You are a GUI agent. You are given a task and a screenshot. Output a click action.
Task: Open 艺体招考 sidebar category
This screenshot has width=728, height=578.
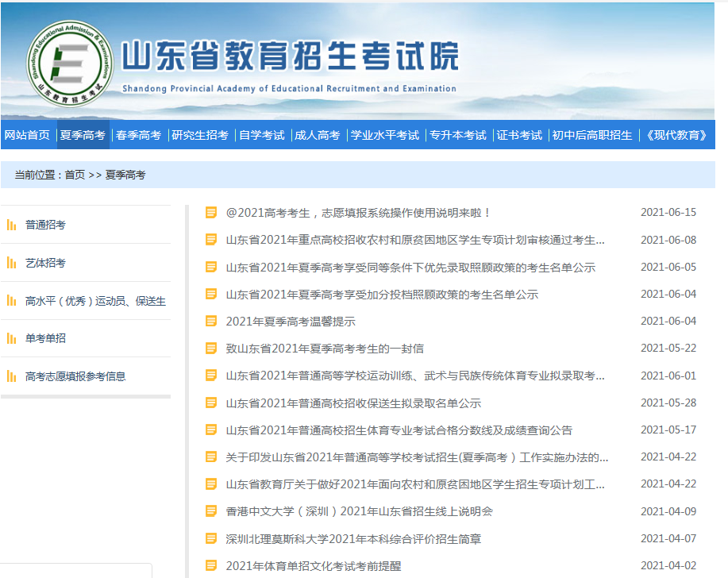(45, 263)
